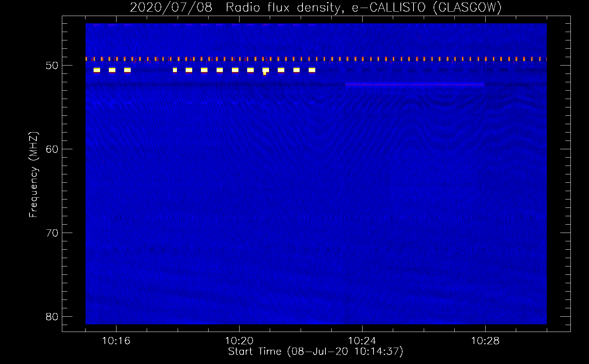The image size is (589, 364).
Task: Click the purple horizontal emission line near 52 MHz
Action: point(415,84)
